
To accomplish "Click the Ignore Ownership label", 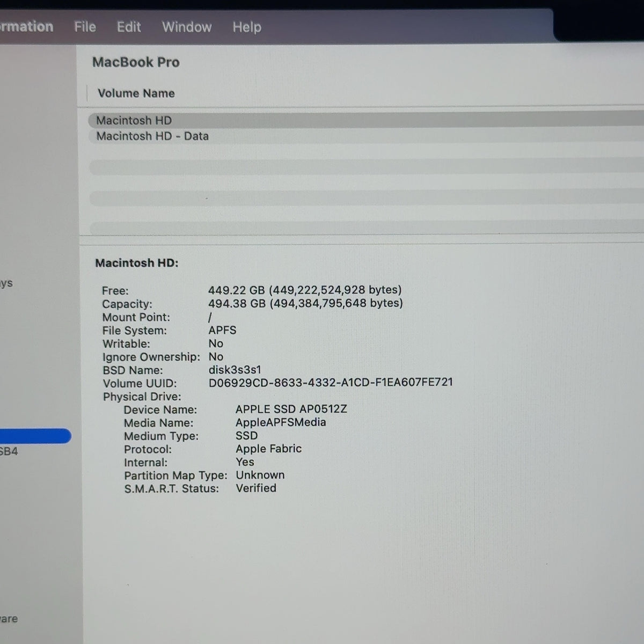I will [151, 357].
